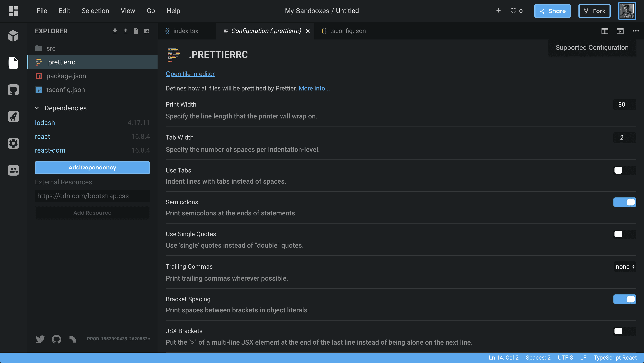Open the GitHub panel in sidebar
This screenshot has height=363, width=644.
(13, 90)
